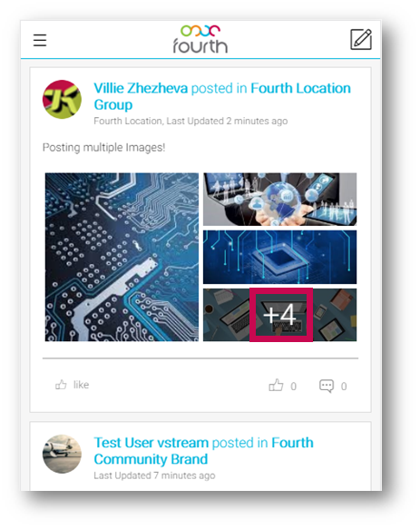
Task: Open the Fourth Location Group link
Action: point(222,96)
